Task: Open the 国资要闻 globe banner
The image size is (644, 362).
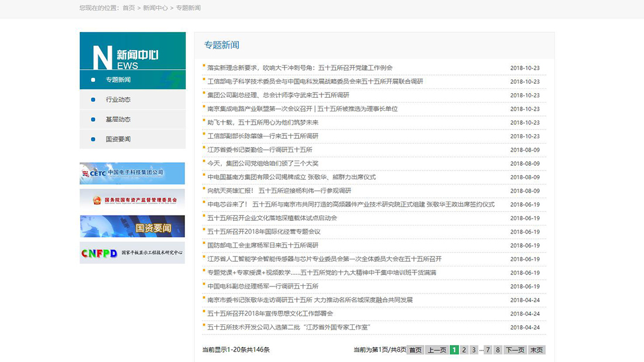Action: click(x=132, y=227)
